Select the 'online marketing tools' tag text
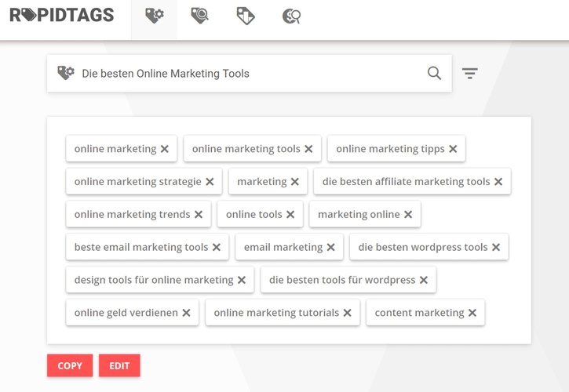Image resolution: width=569 pixels, height=392 pixels. pyautogui.click(x=246, y=149)
